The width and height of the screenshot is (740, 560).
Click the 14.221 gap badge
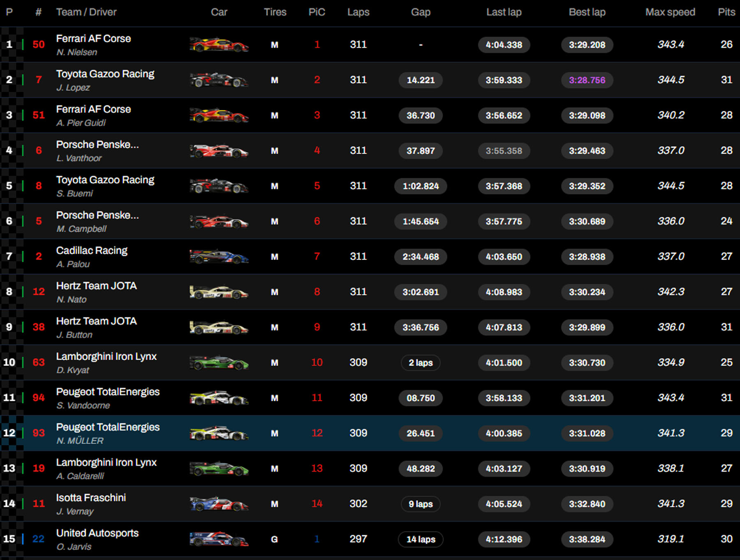pos(421,80)
